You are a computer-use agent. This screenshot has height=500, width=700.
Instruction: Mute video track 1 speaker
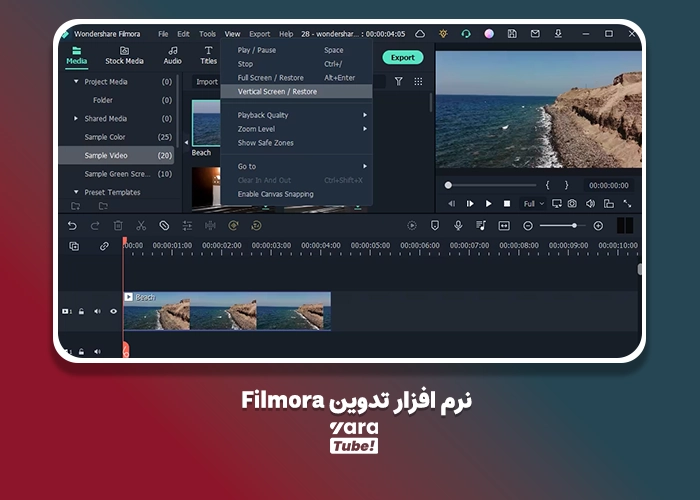pos(97,311)
